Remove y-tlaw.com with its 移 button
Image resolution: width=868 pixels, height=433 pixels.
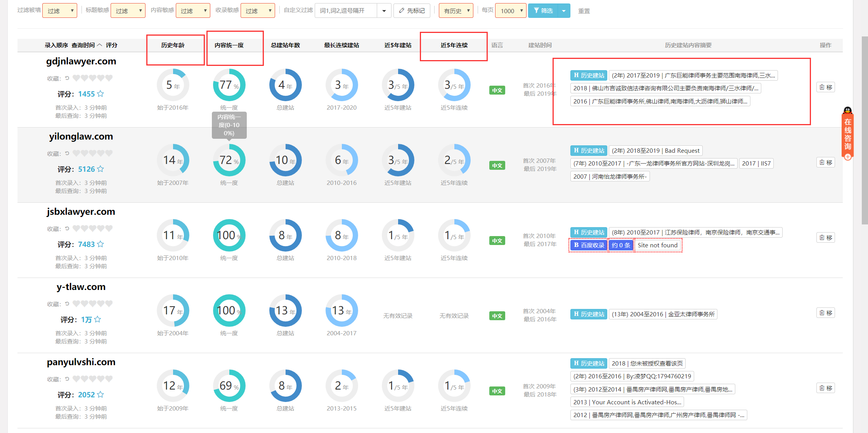click(x=826, y=313)
